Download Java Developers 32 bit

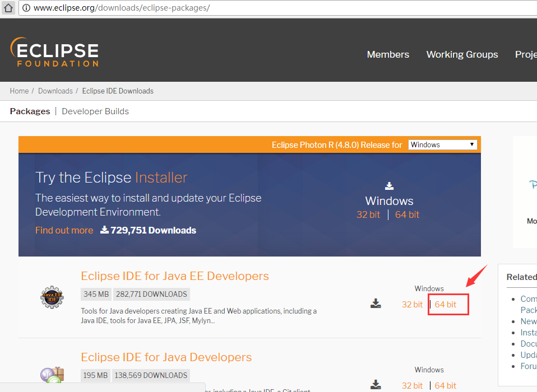(x=412, y=385)
